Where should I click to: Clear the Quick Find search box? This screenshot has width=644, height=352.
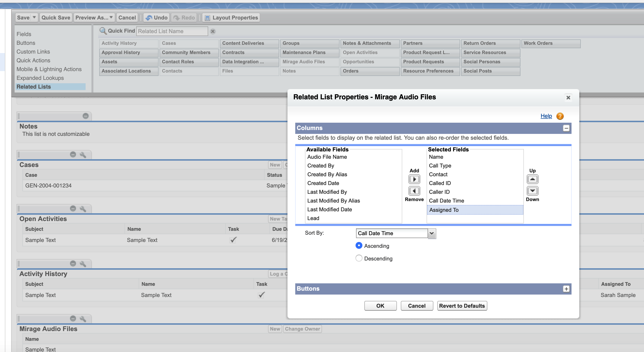tap(213, 31)
